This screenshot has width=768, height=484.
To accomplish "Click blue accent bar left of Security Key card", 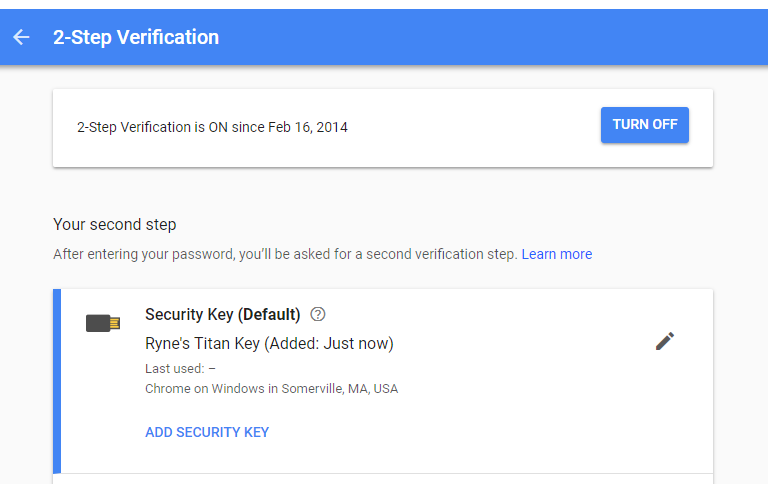I will 57,380.
